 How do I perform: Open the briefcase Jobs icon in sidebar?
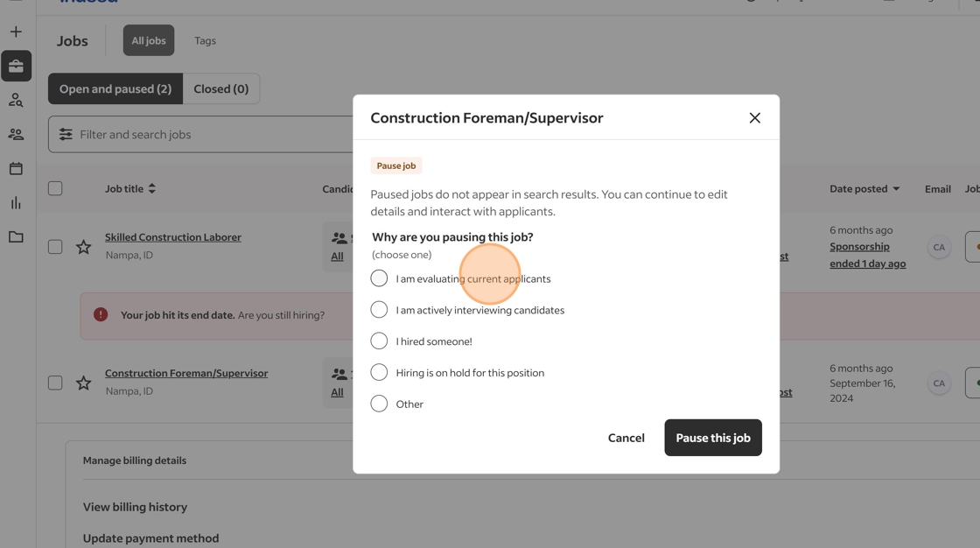16,67
